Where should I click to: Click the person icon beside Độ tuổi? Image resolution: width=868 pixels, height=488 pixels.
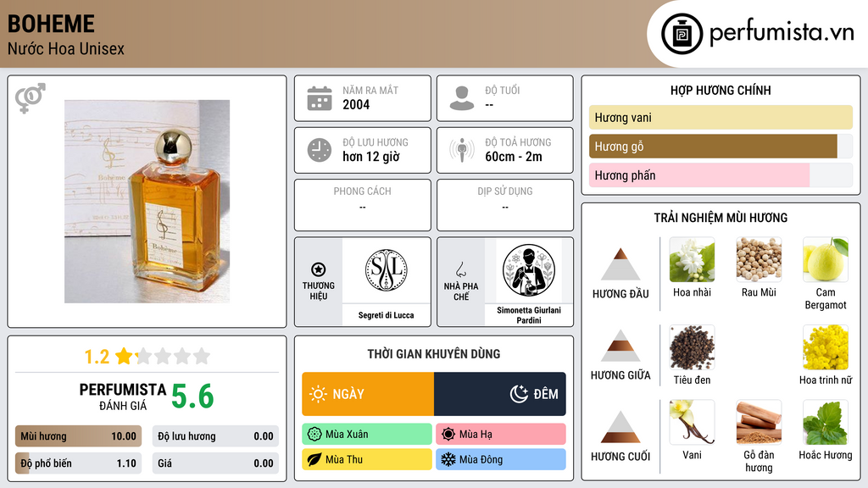pyautogui.click(x=462, y=98)
